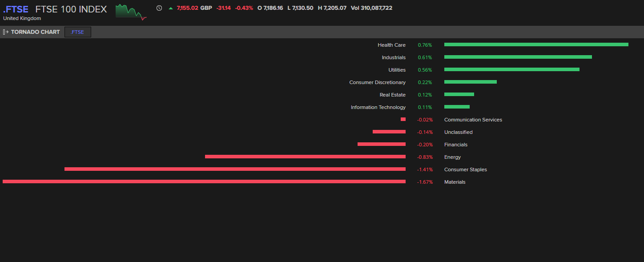Viewport: 644px width, 262px height.
Task: Click the green Health Care bar
Action: pos(536,44)
